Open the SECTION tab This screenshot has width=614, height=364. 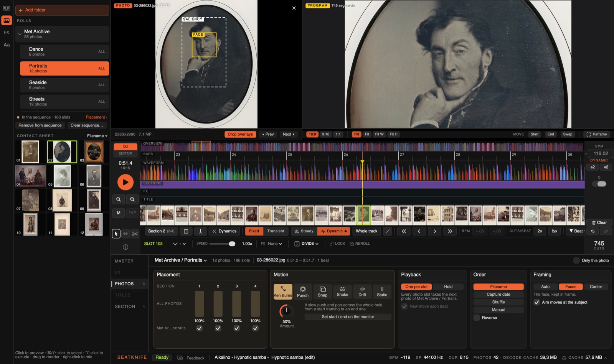coord(125,306)
